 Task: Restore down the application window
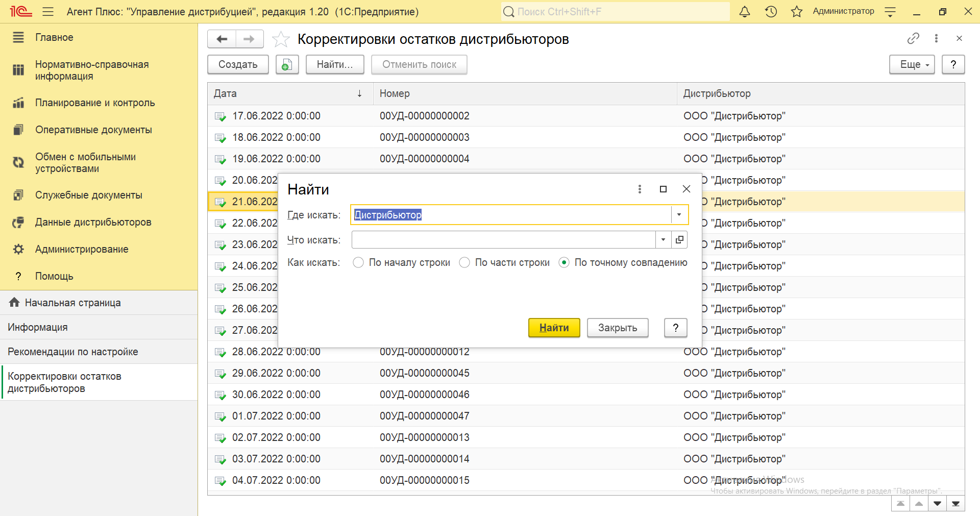942,11
